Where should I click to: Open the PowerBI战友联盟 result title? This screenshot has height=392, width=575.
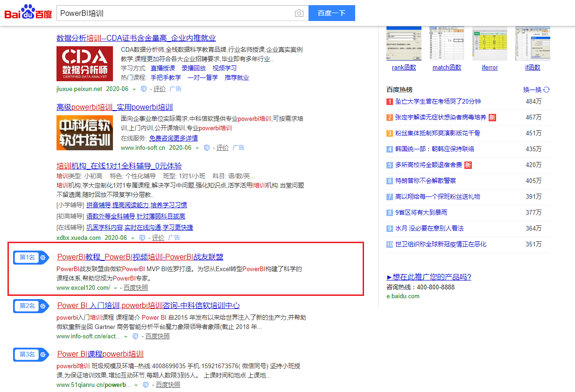[x=140, y=257]
